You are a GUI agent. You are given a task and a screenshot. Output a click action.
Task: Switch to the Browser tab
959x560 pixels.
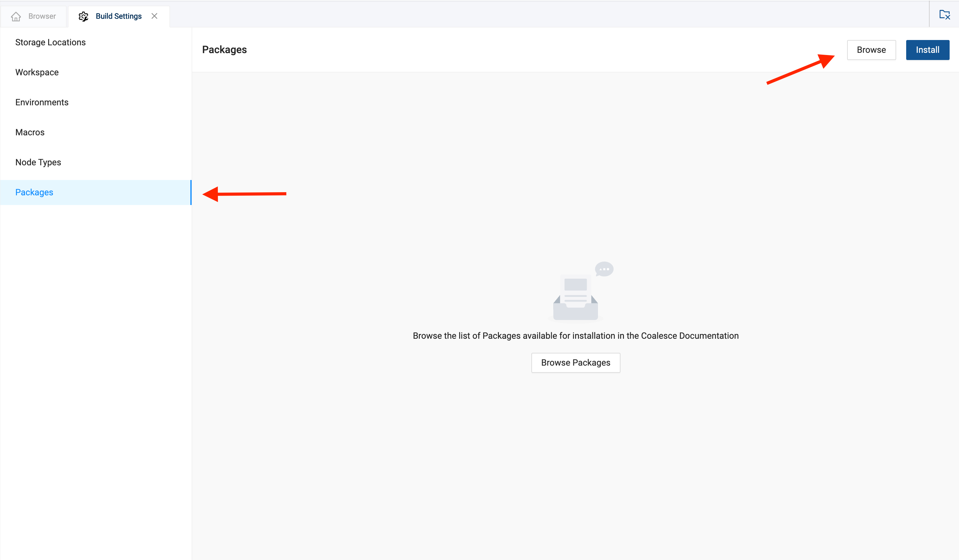pyautogui.click(x=42, y=16)
